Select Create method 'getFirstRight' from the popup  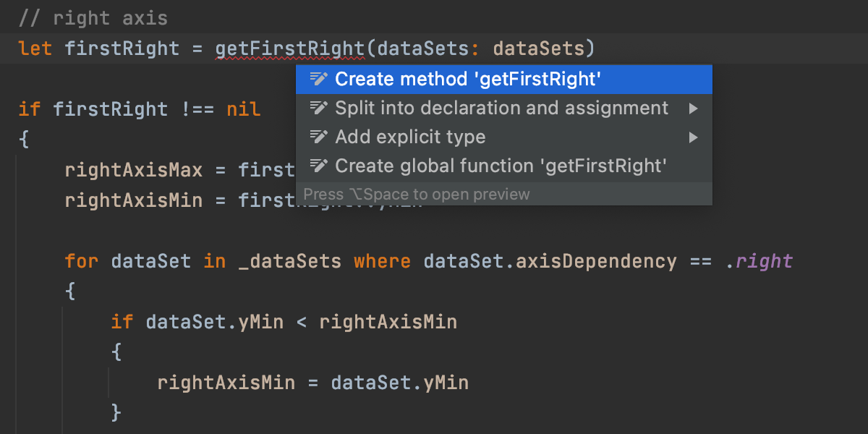(468, 79)
